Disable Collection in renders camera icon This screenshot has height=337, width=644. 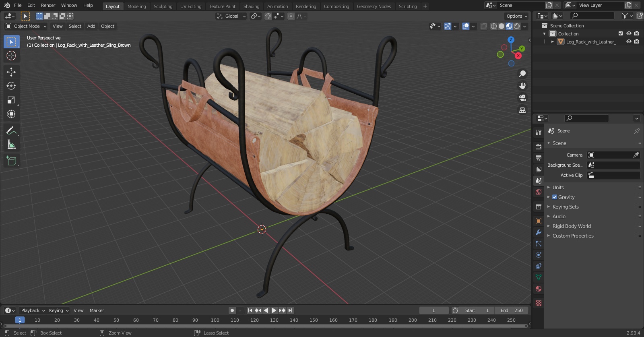pyautogui.click(x=637, y=34)
